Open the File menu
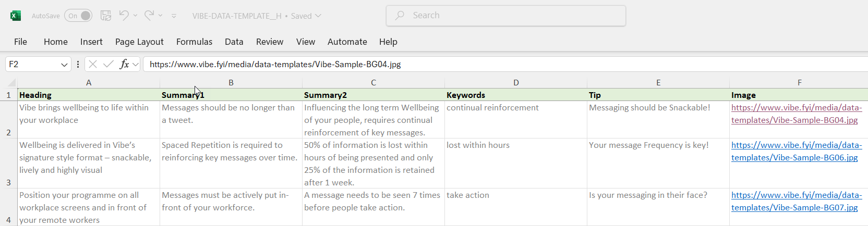868x226 pixels. pyautogui.click(x=20, y=42)
